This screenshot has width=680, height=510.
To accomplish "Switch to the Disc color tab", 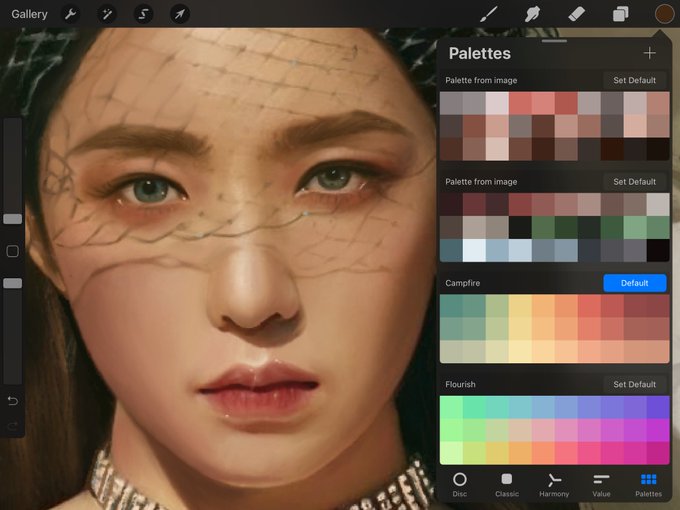I will 460,485.
